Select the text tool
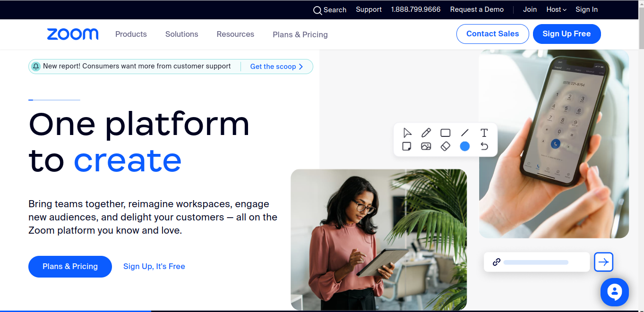The height and width of the screenshot is (312, 644). pyautogui.click(x=484, y=133)
